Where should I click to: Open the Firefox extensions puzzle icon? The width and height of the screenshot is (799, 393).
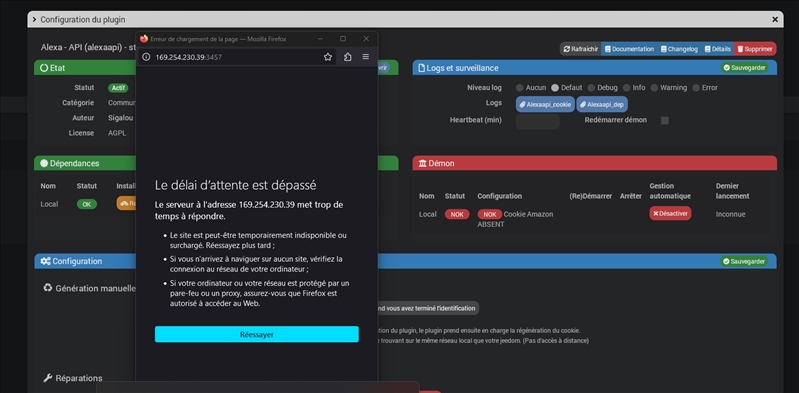[x=348, y=57]
